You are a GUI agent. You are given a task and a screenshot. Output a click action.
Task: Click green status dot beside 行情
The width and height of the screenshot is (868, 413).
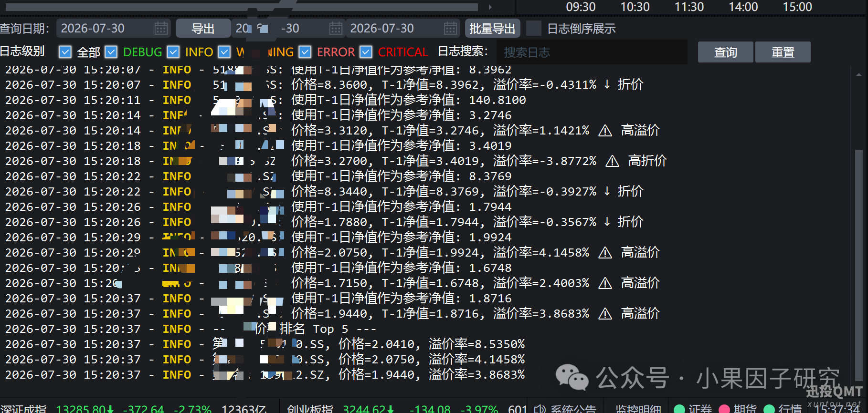tap(769, 409)
